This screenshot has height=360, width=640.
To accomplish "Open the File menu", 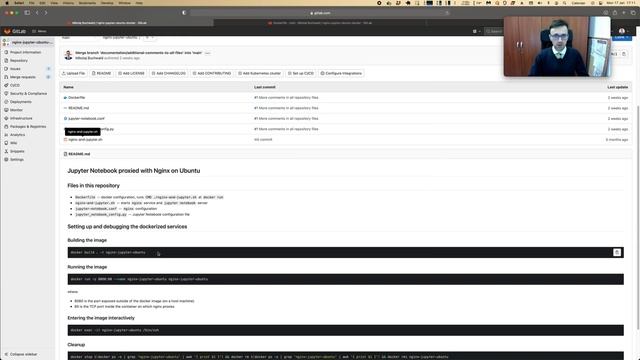I will tap(31, 3).
